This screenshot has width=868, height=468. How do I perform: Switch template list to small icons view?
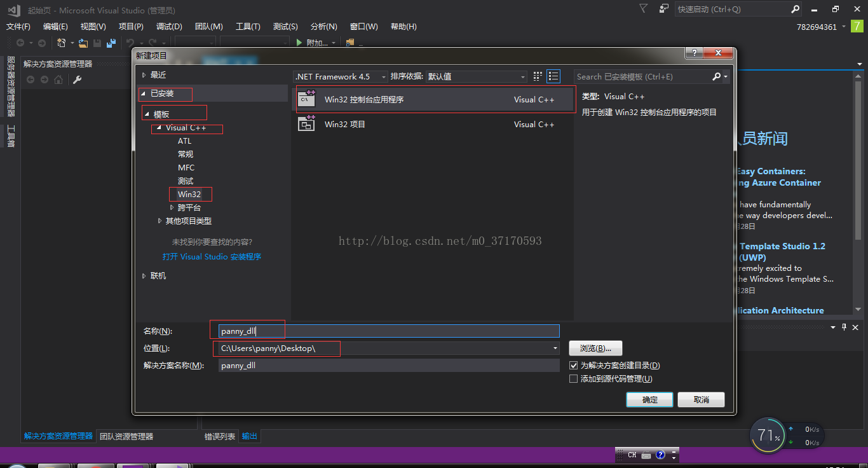click(x=538, y=76)
